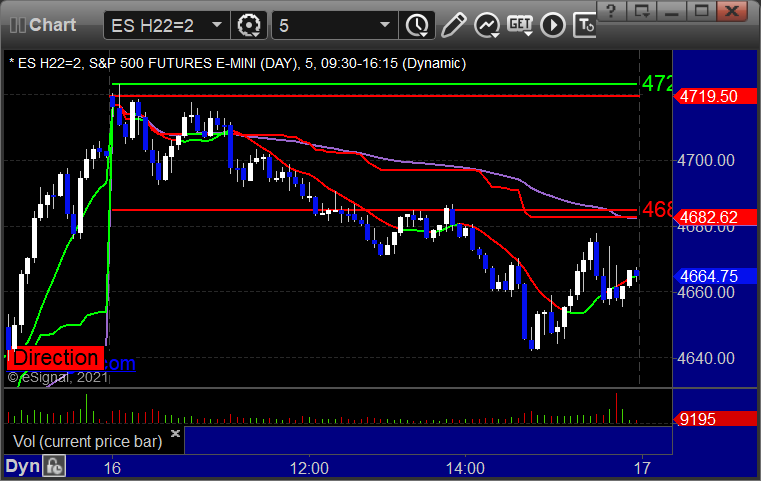This screenshot has height=481, width=761.
Task: Maximize the chart window
Action: point(701,11)
